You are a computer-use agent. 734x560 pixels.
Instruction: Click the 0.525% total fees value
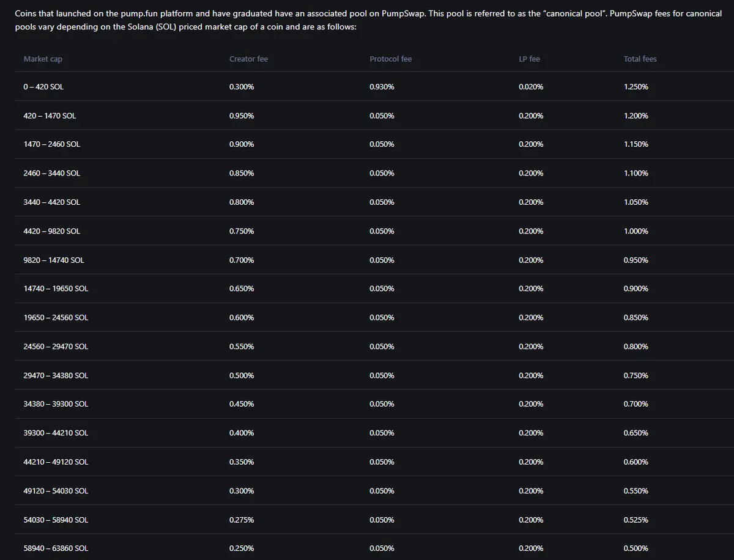636,520
